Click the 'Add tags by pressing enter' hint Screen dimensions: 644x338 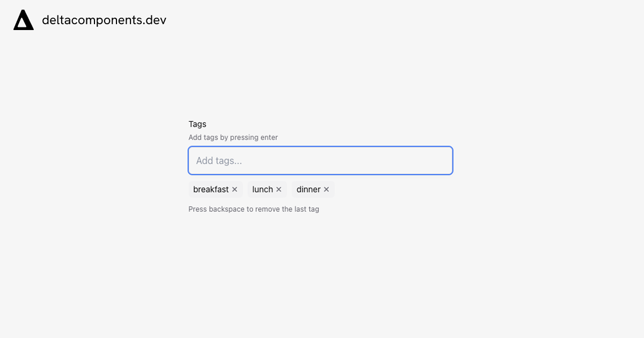[x=233, y=137]
